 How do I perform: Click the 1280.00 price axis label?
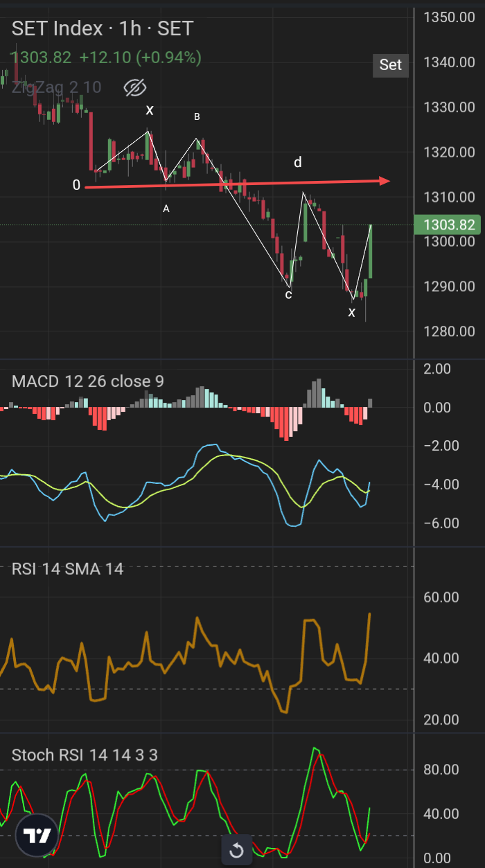449,331
